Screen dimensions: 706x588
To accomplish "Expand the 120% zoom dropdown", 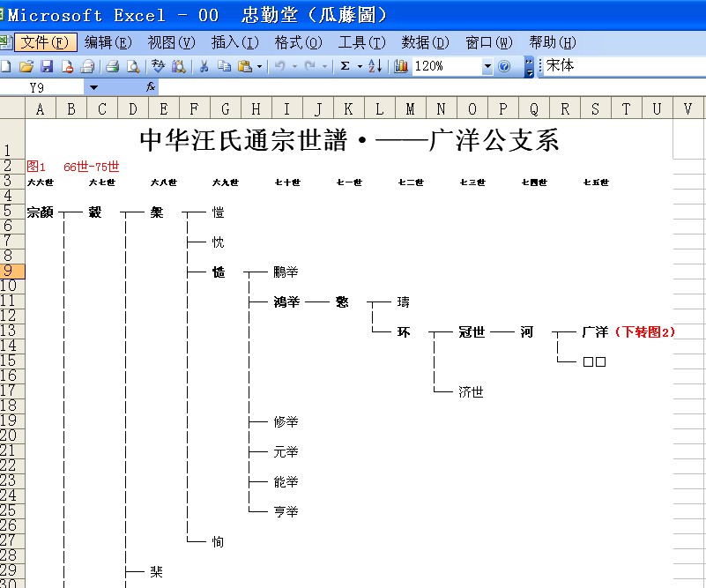I will tap(487, 65).
